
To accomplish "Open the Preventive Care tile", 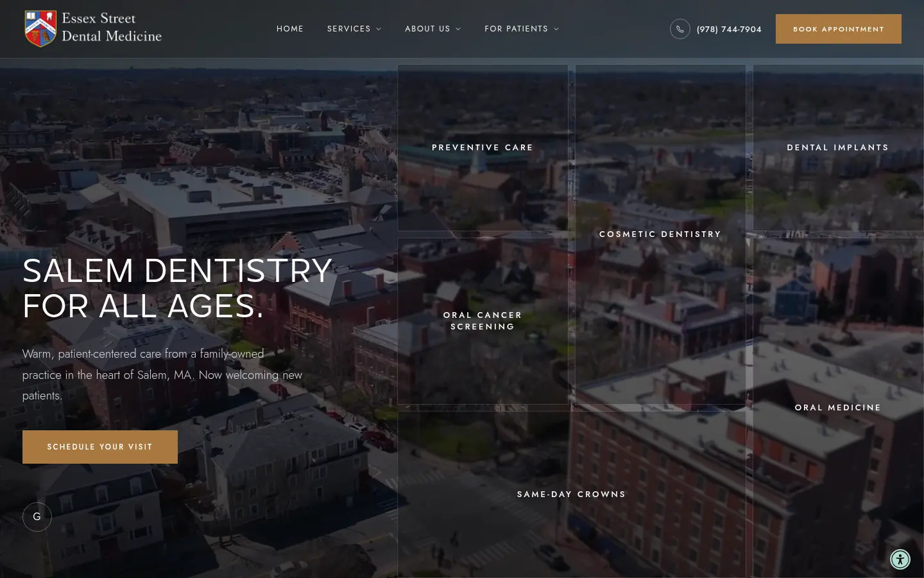I will 483,148.
